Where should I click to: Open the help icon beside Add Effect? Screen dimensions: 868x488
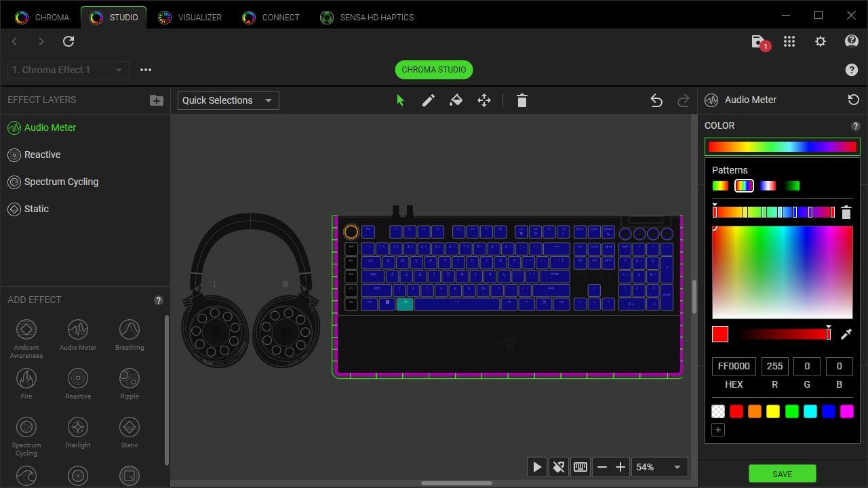(159, 300)
